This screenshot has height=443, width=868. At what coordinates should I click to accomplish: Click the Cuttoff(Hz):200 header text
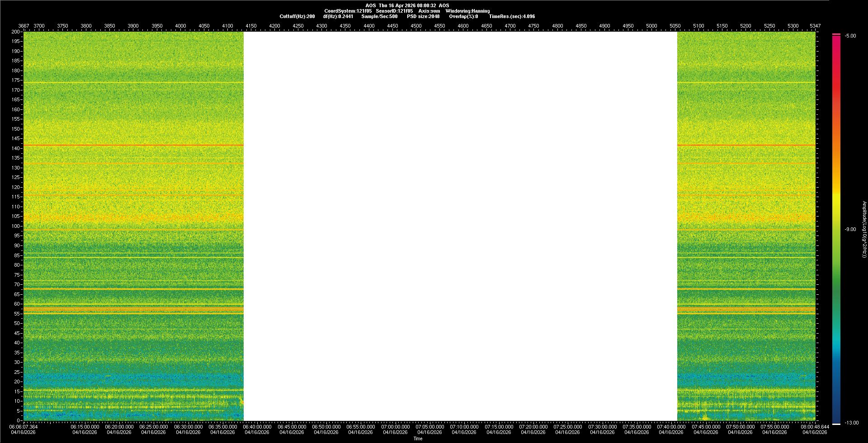tap(297, 16)
